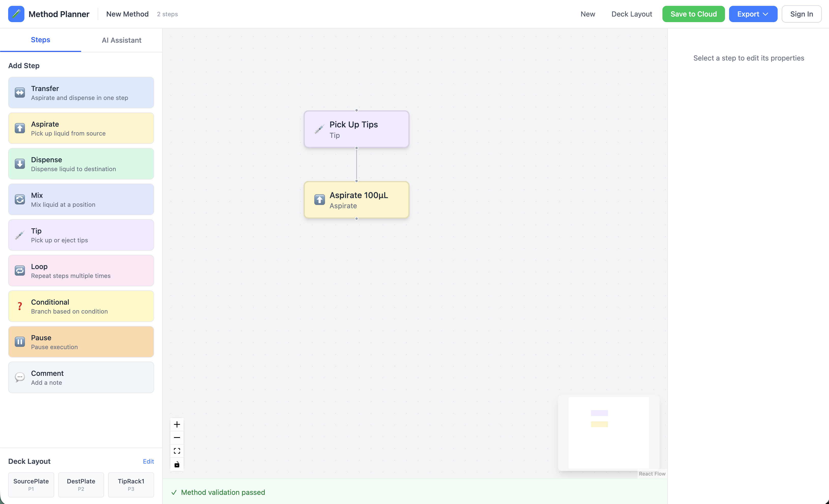Zoom in with the plus control
The height and width of the screenshot is (504, 829).
[177, 425]
